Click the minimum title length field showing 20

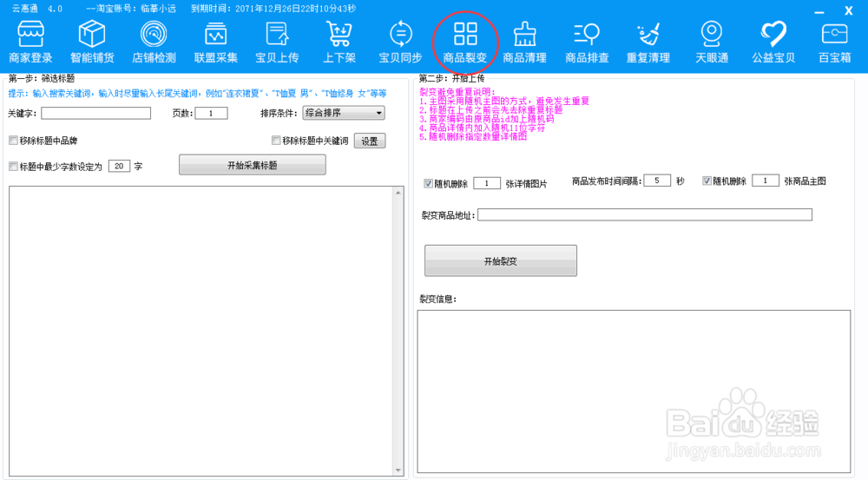pos(119,166)
